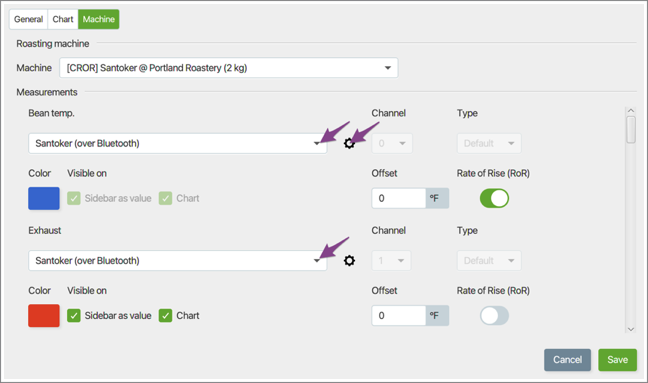
Task: Open Exhaust Type Default dropdown
Action: click(x=489, y=261)
